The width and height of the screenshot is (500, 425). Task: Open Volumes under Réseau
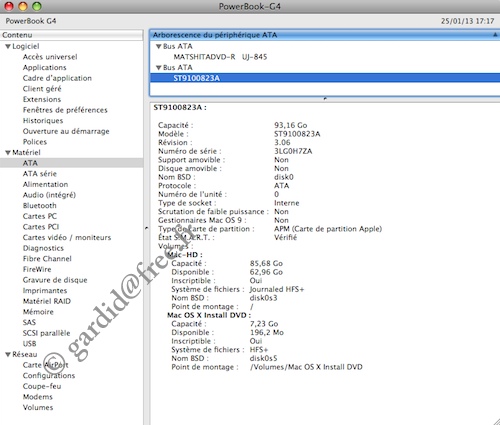(38, 408)
